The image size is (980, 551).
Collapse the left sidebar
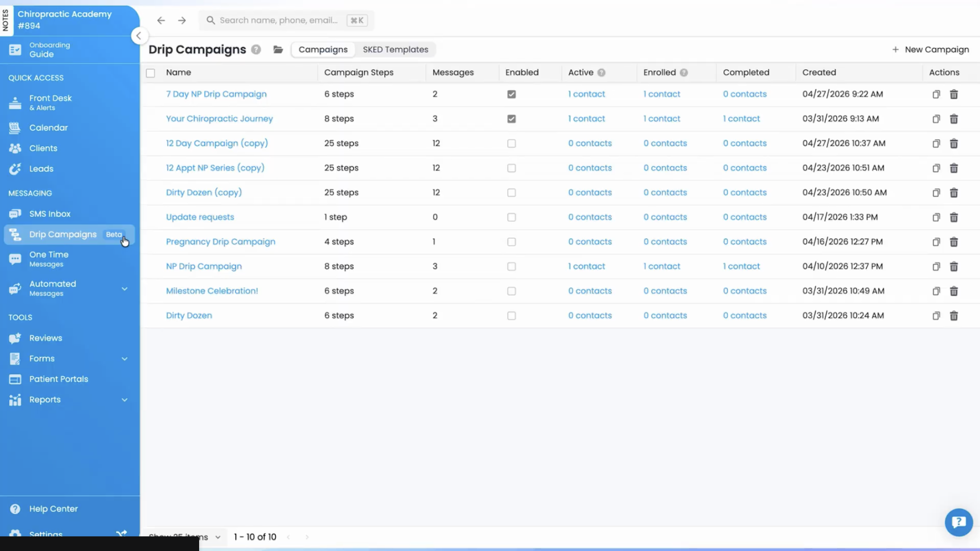pyautogui.click(x=139, y=36)
